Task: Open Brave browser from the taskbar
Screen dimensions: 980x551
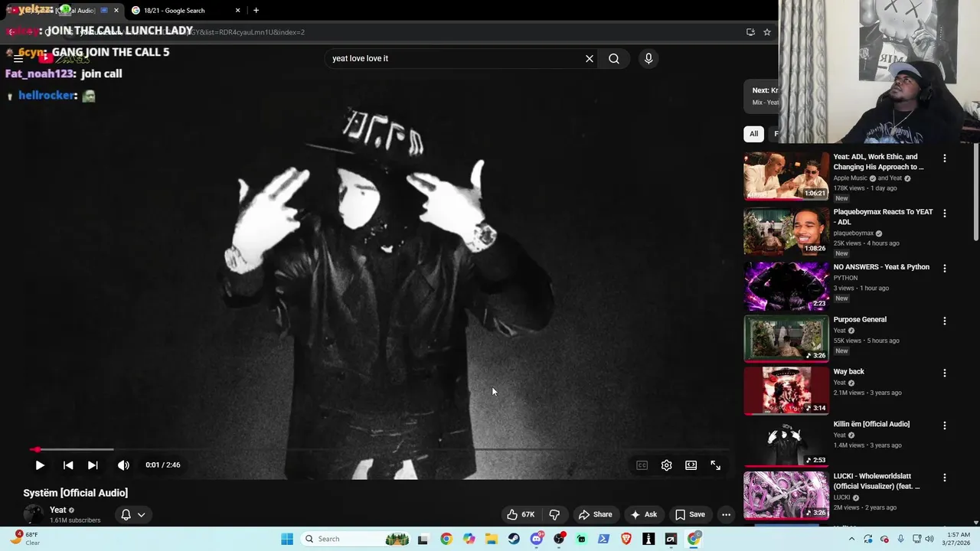Action: 626,539
